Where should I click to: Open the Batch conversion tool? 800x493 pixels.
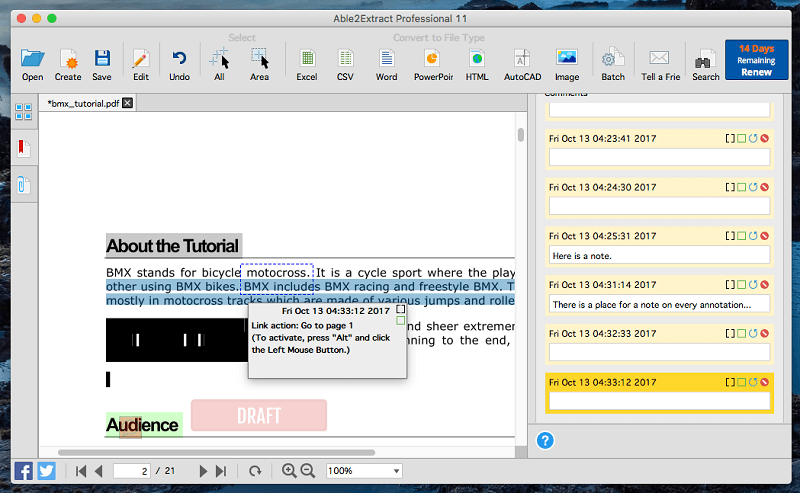(x=613, y=65)
